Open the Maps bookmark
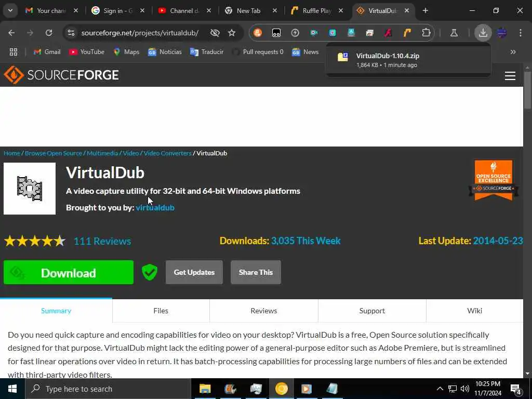 [127, 52]
